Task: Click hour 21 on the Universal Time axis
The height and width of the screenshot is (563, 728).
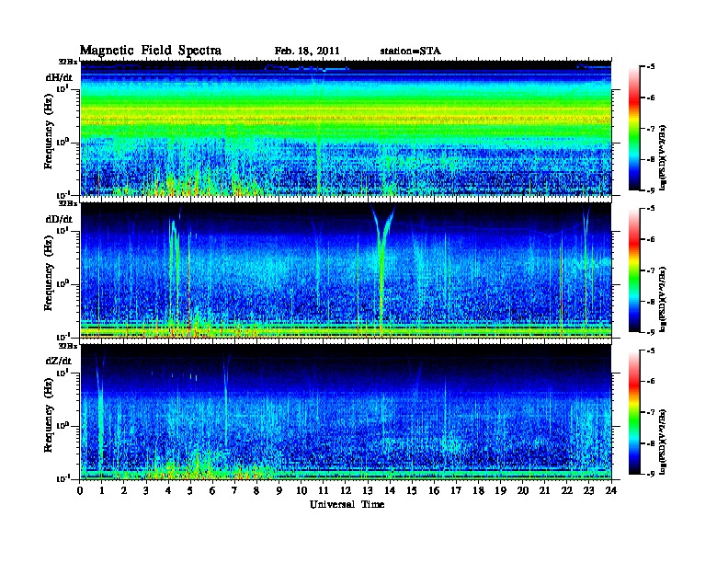Action: click(x=544, y=491)
